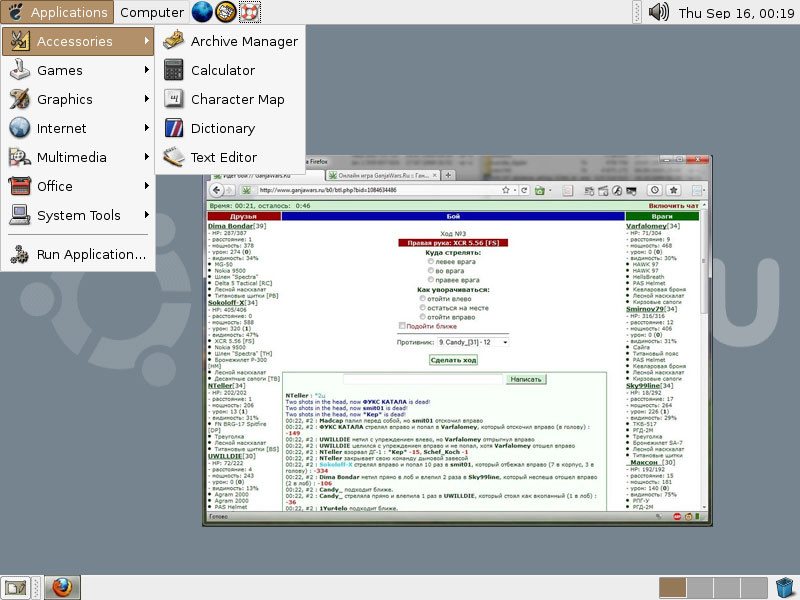Click the 'Ход №3' text
Screen dimensions: 800x600
[453, 234]
